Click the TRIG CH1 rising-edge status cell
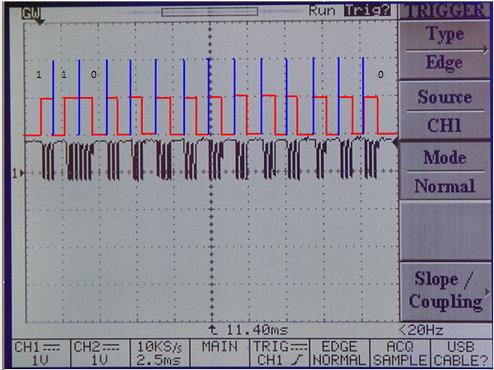Viewport: 494px width, 370px height. point(280,353)
